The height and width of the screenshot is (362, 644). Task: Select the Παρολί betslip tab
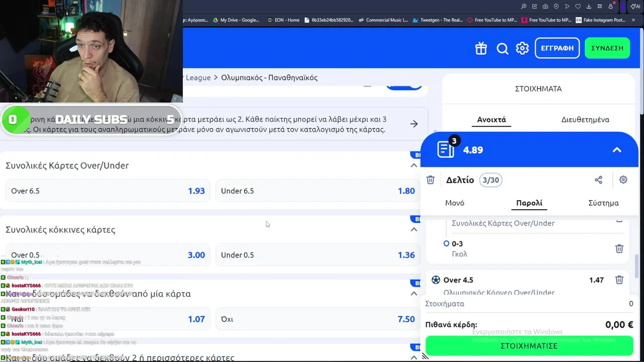click(529, 203)
